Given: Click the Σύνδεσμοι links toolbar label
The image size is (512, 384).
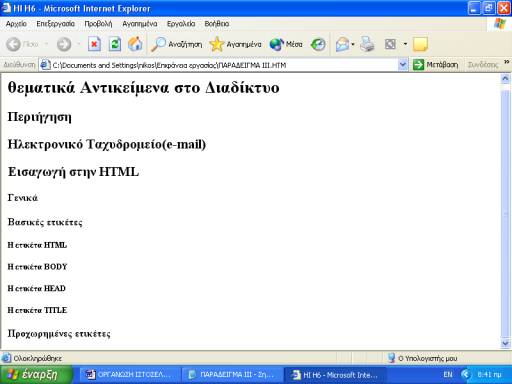Looking at the screenshot, I should pyautogui.click(x=483, y=65).
